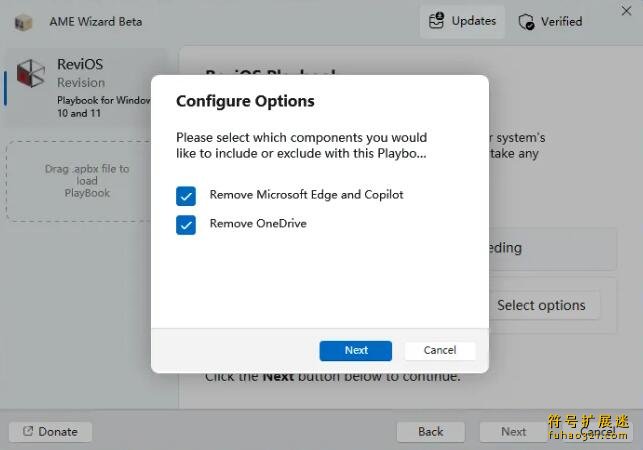Uncheck the Remove Microsoft Edge and Copilot checkbox

186,195
